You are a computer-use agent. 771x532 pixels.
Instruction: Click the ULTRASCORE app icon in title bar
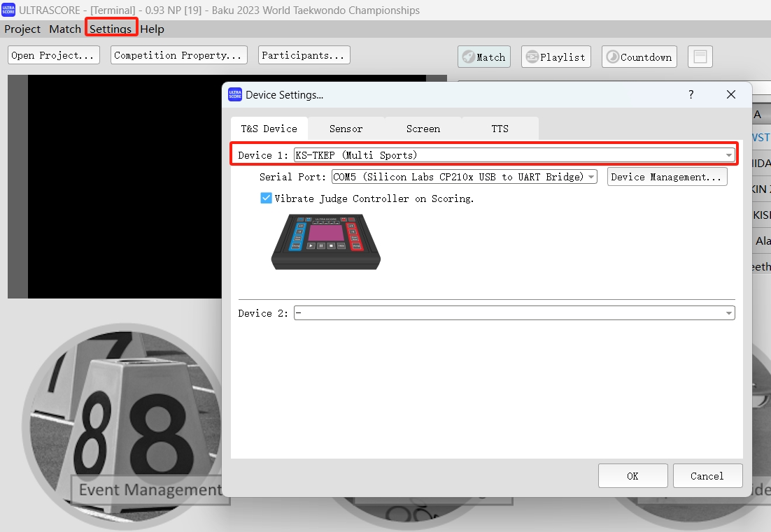(x=8, y=10)
